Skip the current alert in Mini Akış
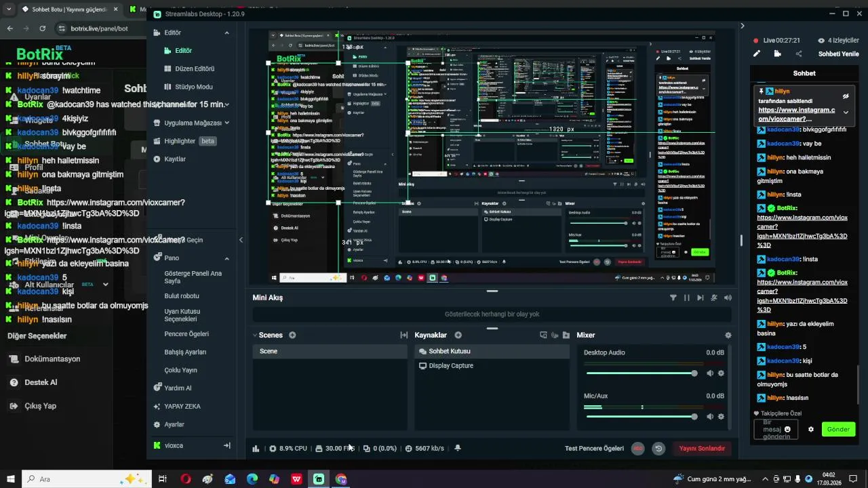 click(700, 298)
